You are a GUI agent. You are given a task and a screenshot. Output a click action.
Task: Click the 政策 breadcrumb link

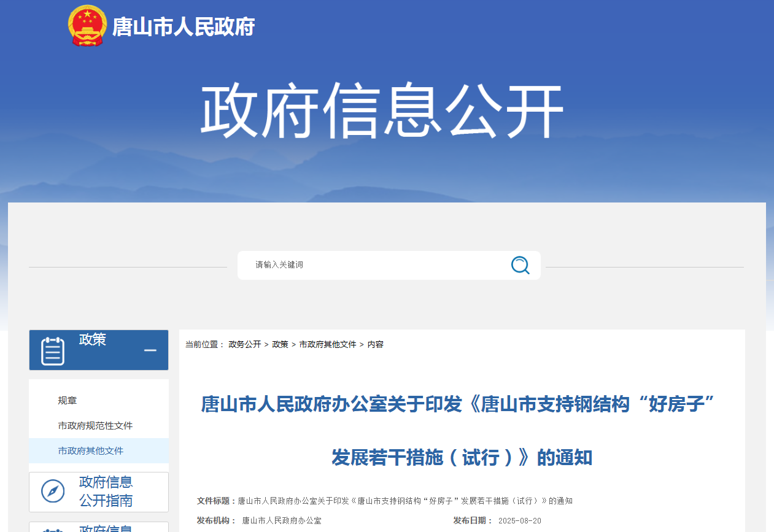[x=280, y=344]
